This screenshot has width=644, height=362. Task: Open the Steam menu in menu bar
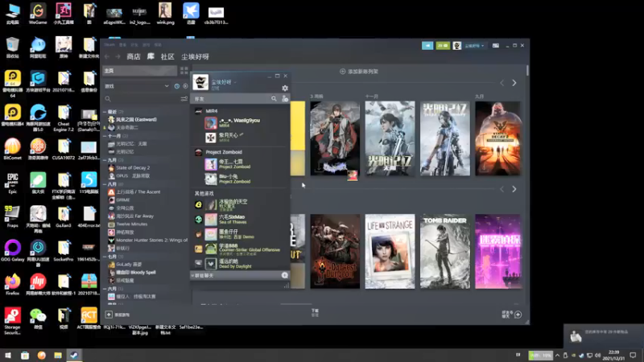coord(109,44)
